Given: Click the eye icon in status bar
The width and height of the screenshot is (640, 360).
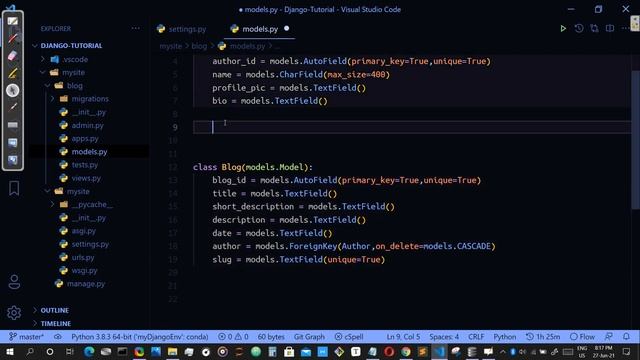Looking at the screenshot, I should coord(58,337).
